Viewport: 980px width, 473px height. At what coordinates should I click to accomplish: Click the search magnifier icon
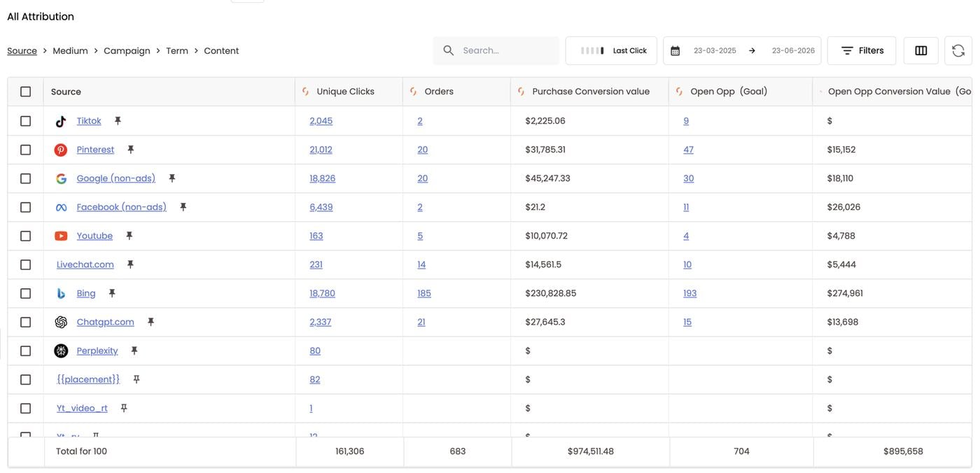pyautogui.click(x=449, y=50)
